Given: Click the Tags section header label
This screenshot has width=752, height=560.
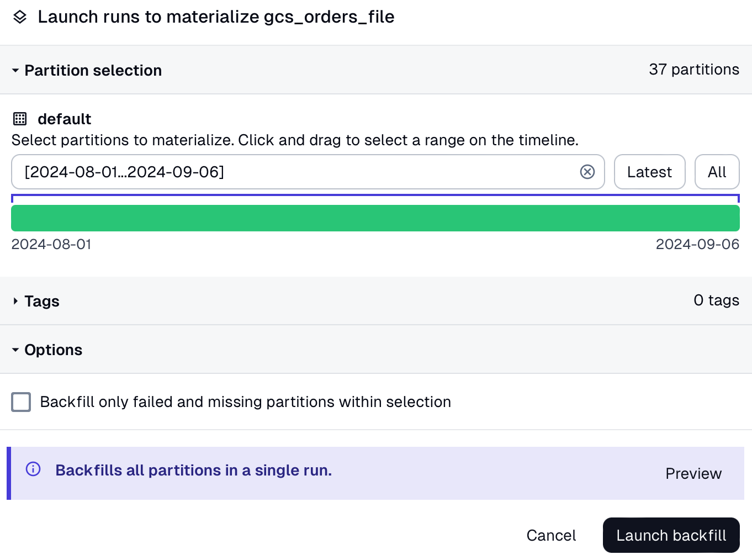Looking at the screenshot, I should 42,301.
